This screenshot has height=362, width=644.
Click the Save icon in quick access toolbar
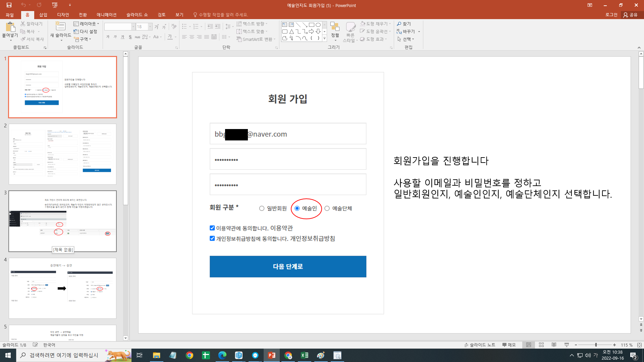tap(9, 5)
